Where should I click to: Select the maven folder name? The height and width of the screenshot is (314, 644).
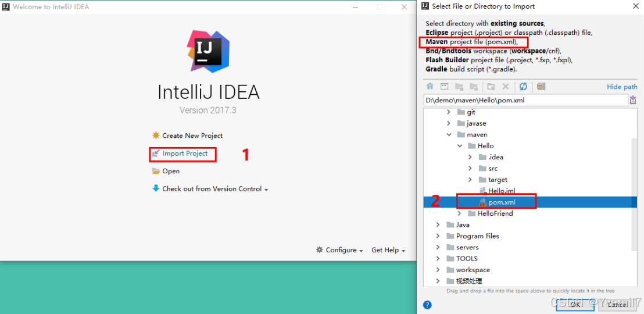tap(477, 134)
